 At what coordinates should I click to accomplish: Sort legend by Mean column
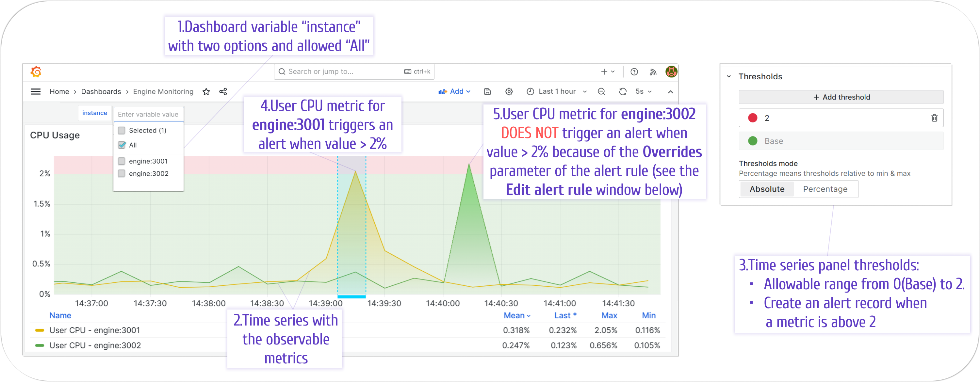pyautogui.click(x=517, y=315)
